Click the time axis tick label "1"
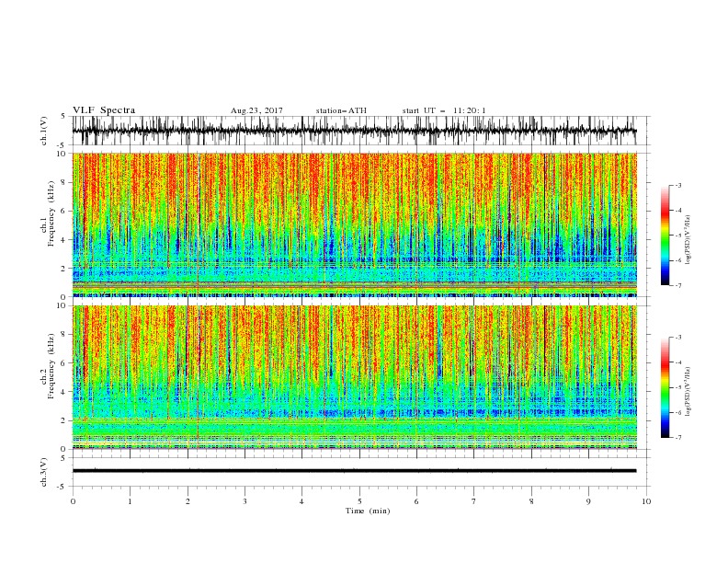728x563 pixels. click(x=130, y=501)
